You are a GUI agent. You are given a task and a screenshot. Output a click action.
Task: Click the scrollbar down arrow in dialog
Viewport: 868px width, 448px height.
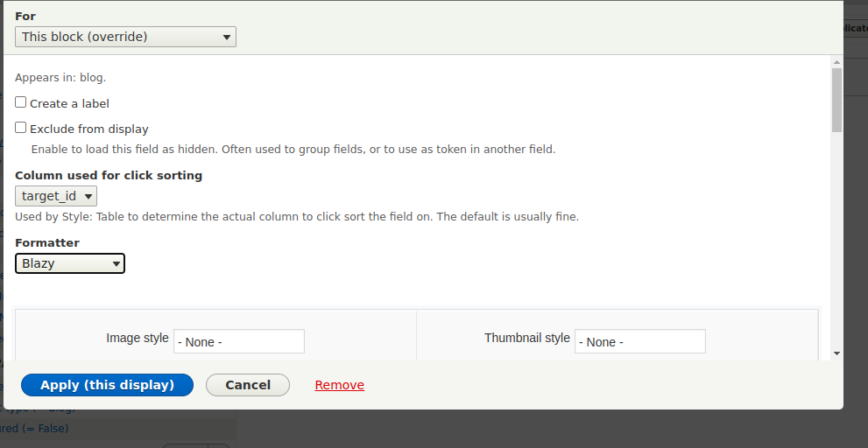click(836, 353)
